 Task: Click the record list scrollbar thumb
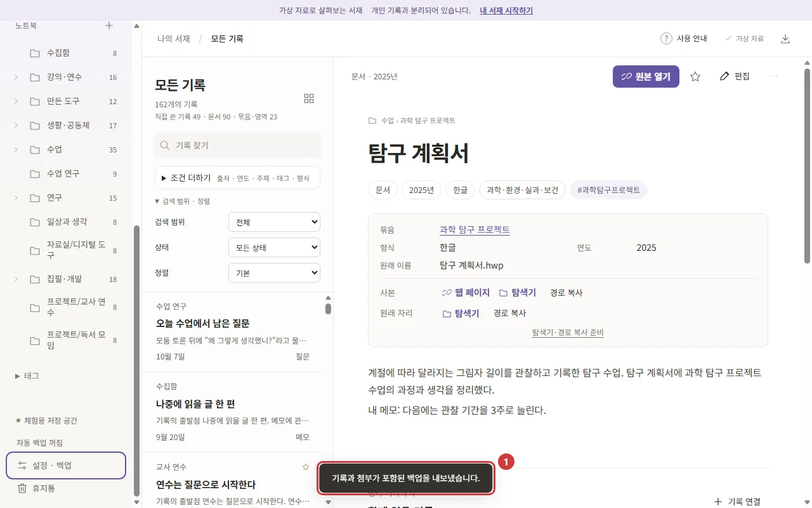[x=328, y=309]
